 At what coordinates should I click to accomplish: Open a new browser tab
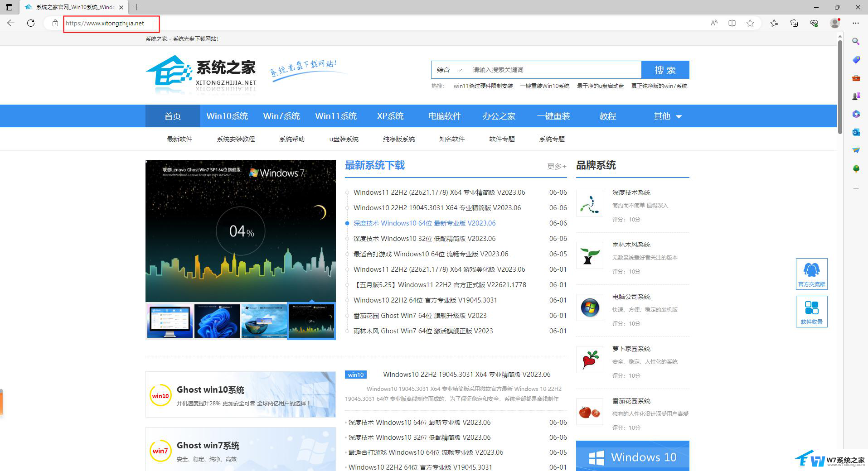pos(136,7)
